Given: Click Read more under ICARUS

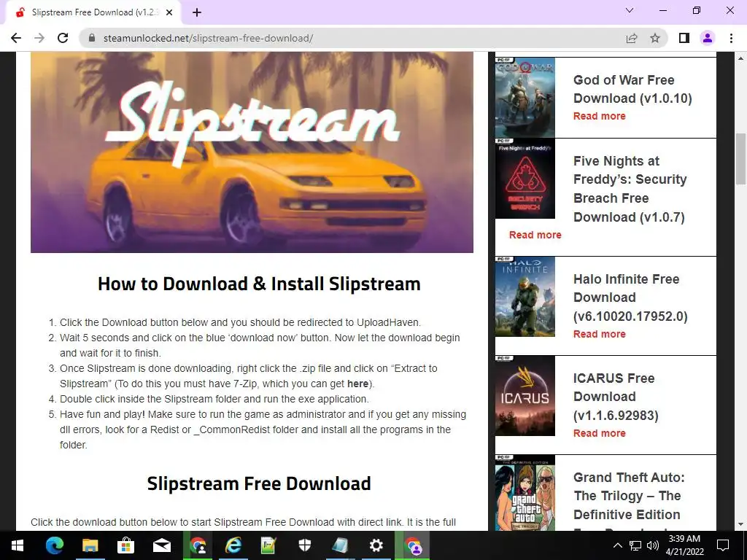Looking at the screenshot, I should point(600,433).
